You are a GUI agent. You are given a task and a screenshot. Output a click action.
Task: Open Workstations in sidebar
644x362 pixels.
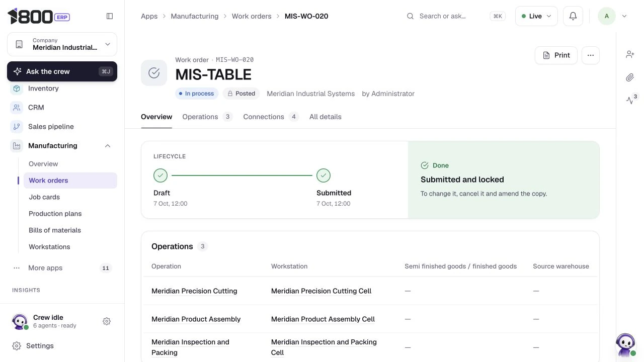[70, 247]
